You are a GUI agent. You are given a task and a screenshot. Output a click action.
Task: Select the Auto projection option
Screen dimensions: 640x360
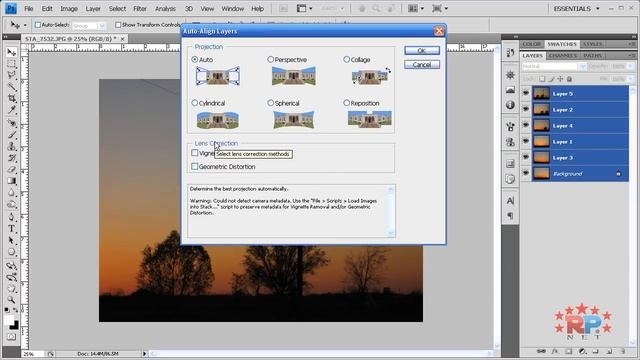pos(195,60)
